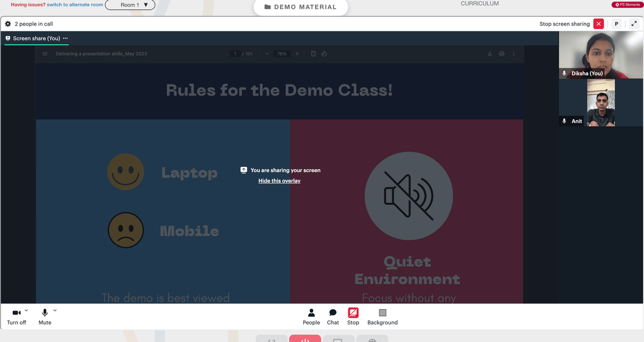The width and height of the screenshot is (644, 342).
Task: Click the '2 people in call' text
Action: point(33,24)
